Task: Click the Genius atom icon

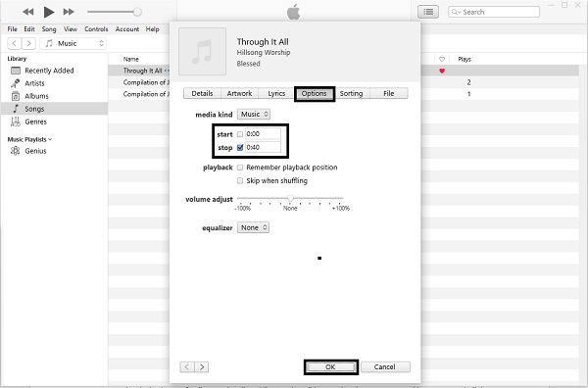Action: [16, 151]
